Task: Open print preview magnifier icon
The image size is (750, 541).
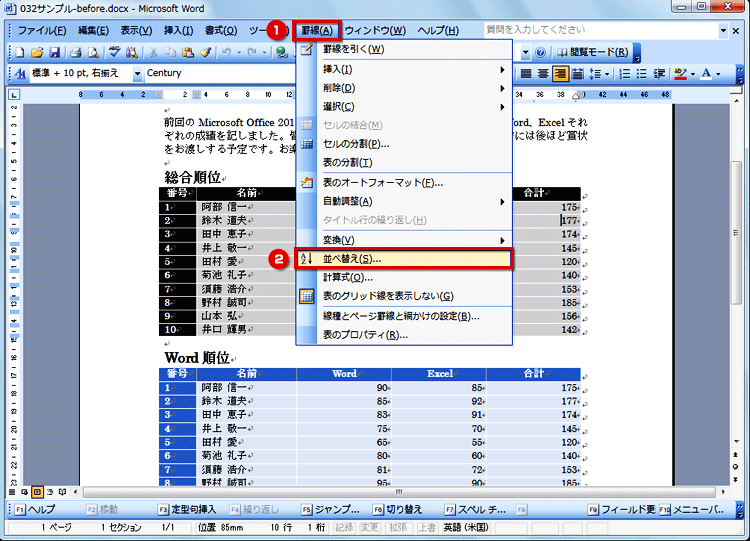Action: [94, 53]
